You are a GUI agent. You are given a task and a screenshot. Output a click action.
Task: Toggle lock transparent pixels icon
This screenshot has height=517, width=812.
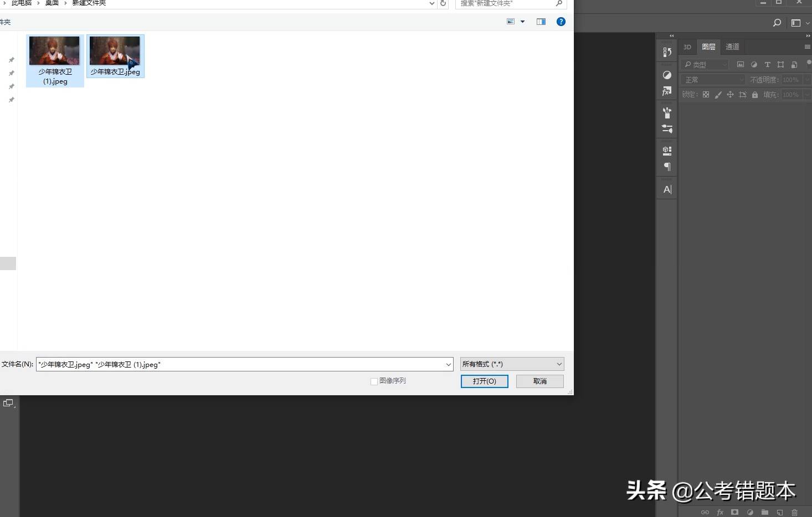coord(706,95)
